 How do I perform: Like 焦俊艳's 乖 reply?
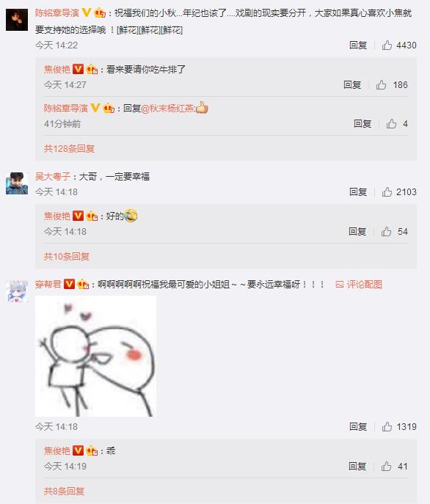[x=386, y=466]
